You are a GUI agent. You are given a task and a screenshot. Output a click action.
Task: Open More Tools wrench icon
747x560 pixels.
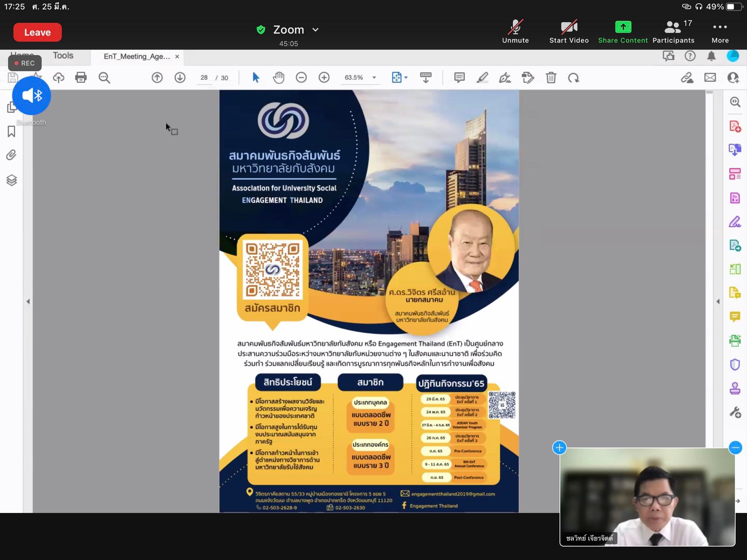735,412
